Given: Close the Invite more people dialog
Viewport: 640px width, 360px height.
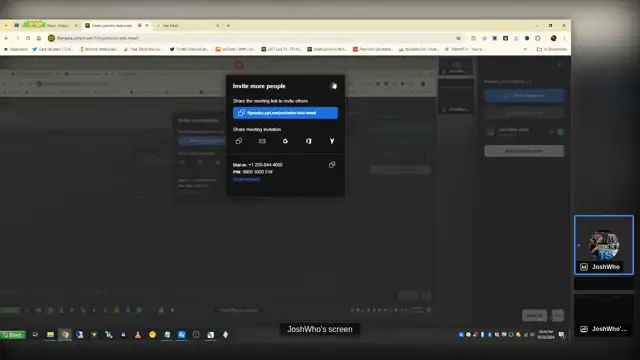Looking at the screenshot, I should tap(333, 86).
